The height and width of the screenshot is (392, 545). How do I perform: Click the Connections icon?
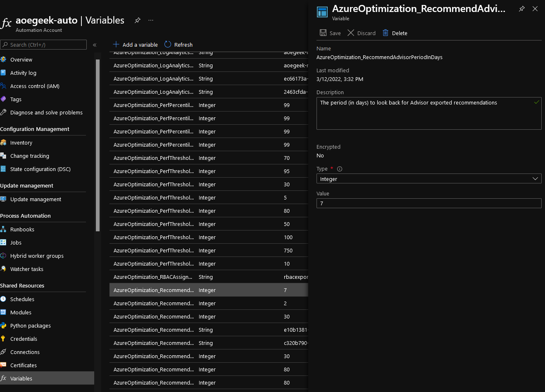tap(3, 352)
